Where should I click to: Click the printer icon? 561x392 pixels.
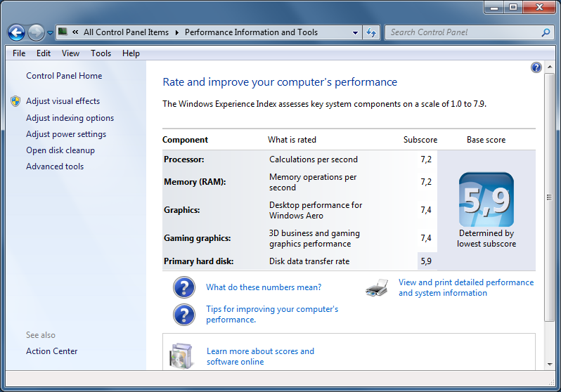(x=377, y=287)
